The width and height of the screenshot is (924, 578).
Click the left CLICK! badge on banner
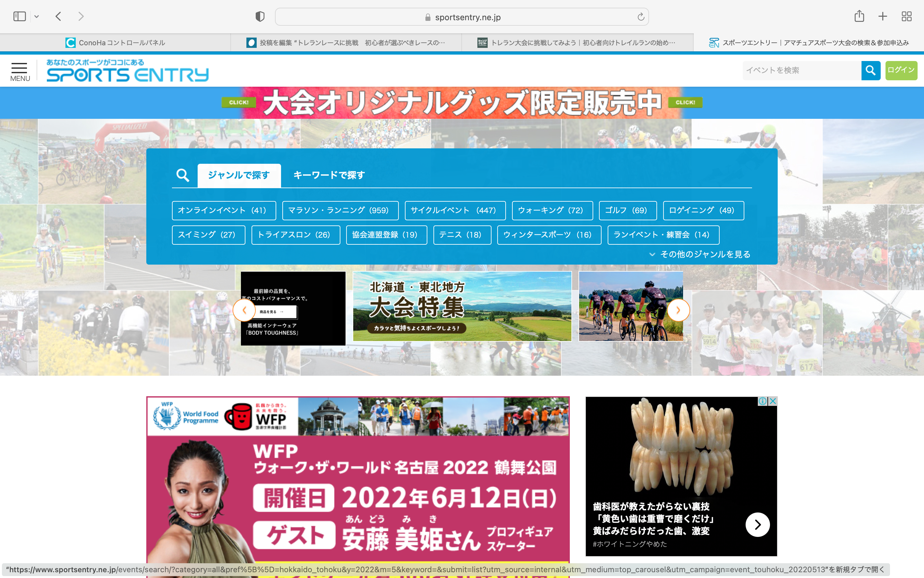tap(239, 102)
